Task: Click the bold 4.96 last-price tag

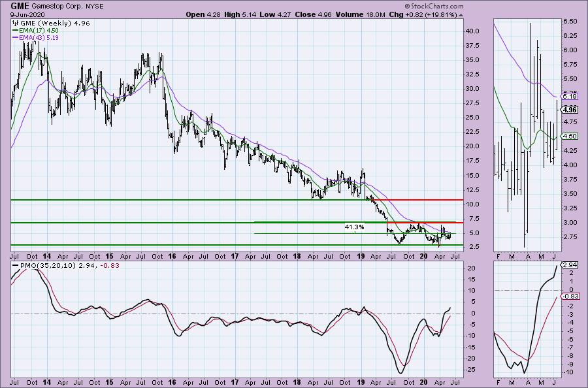Action: [x=570, y=110]
